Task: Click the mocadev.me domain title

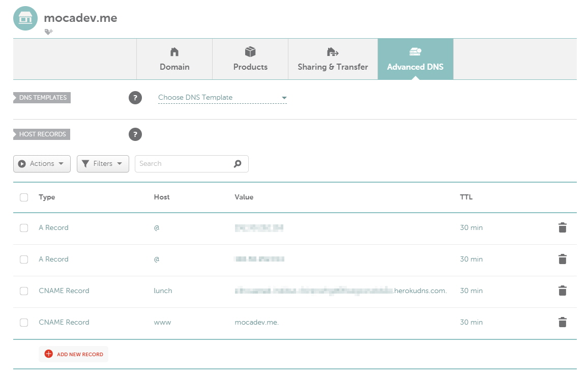Action: point(81,18)
